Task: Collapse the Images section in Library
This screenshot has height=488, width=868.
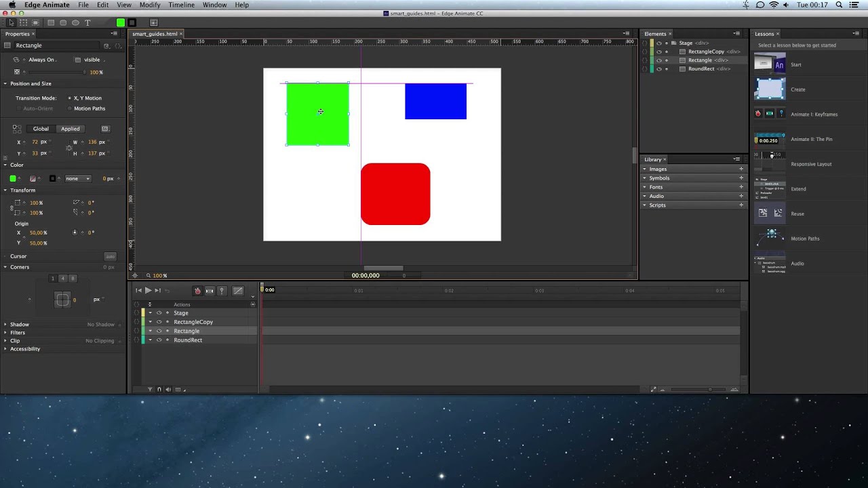Action: tap(644, 169)
